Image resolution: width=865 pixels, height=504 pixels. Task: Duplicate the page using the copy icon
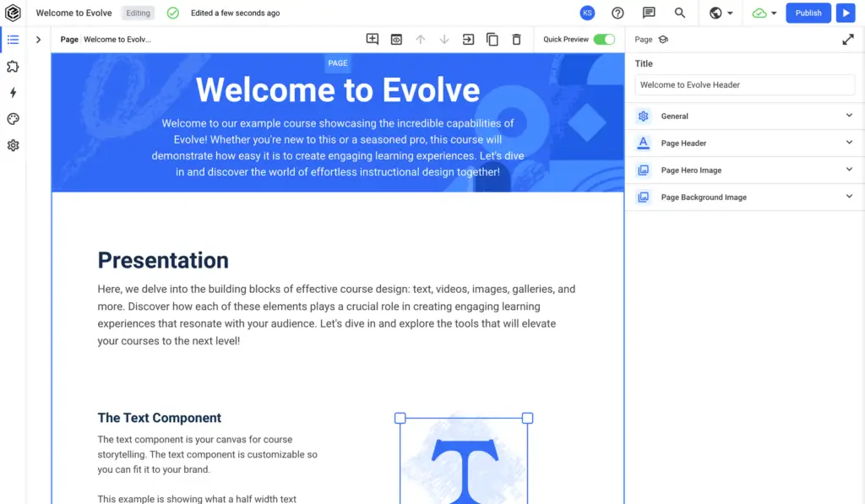(492, 39)
